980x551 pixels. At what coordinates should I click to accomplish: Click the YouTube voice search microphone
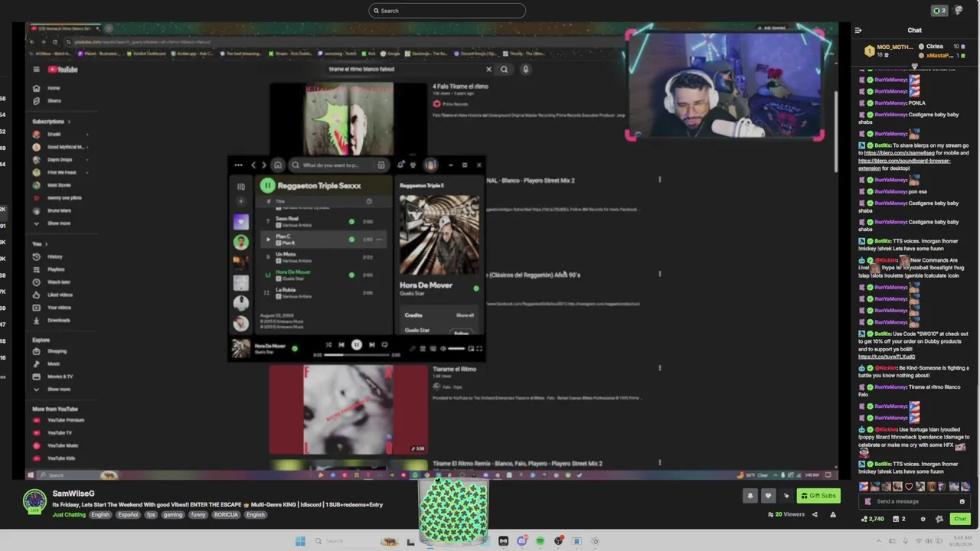tap(525, 70)
